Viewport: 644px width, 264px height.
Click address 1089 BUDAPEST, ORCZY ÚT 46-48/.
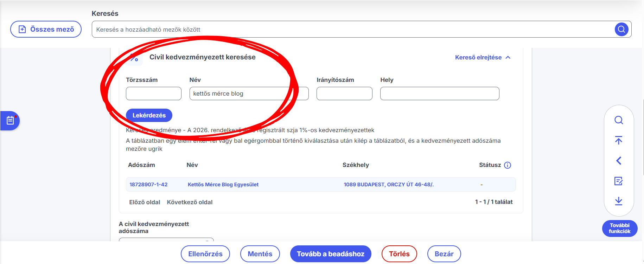[x=389, y=185]
